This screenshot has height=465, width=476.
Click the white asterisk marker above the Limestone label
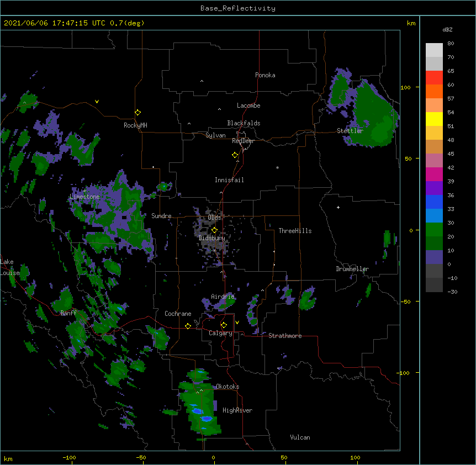[x=84, y=191]
